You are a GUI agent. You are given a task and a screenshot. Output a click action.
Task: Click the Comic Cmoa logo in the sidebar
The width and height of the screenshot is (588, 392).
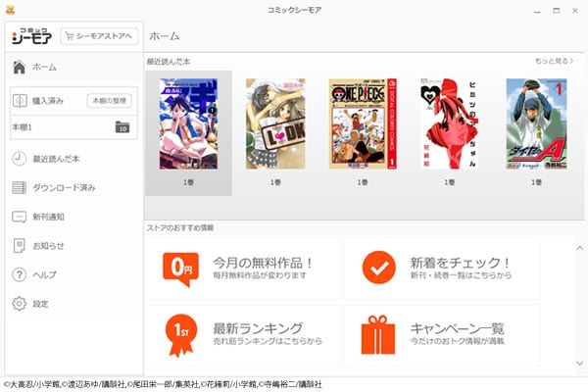click(x=31, y=36)
